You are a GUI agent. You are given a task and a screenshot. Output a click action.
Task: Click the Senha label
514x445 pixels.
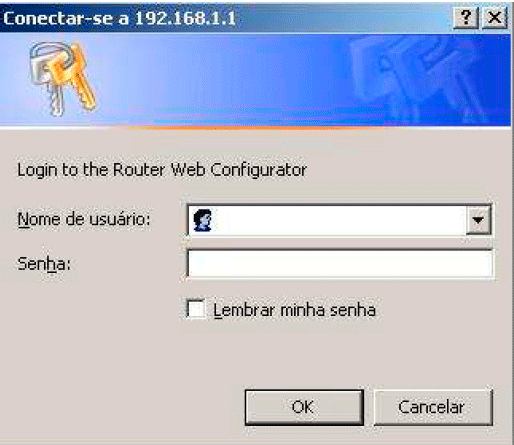point(44,264)
